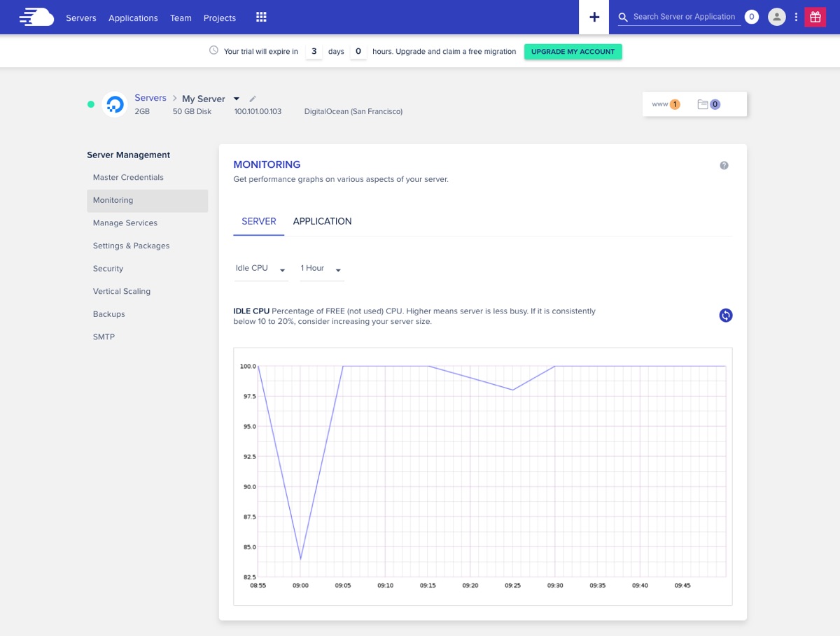Click the trial days value 3
The width and height of the screenshot is (840, 636).
(x=314, y=51)
